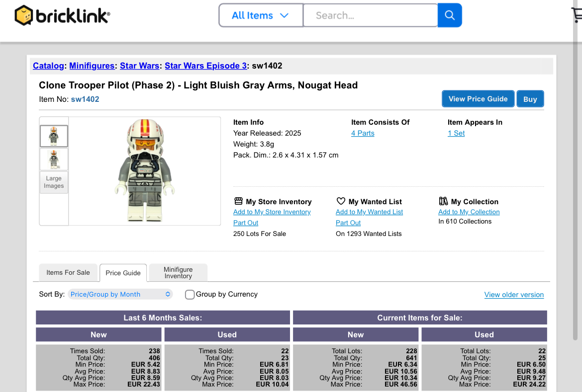Enable the Group by Currency checkbox
582x392 pixels.
pyautogui.click(x=190, y=295)
